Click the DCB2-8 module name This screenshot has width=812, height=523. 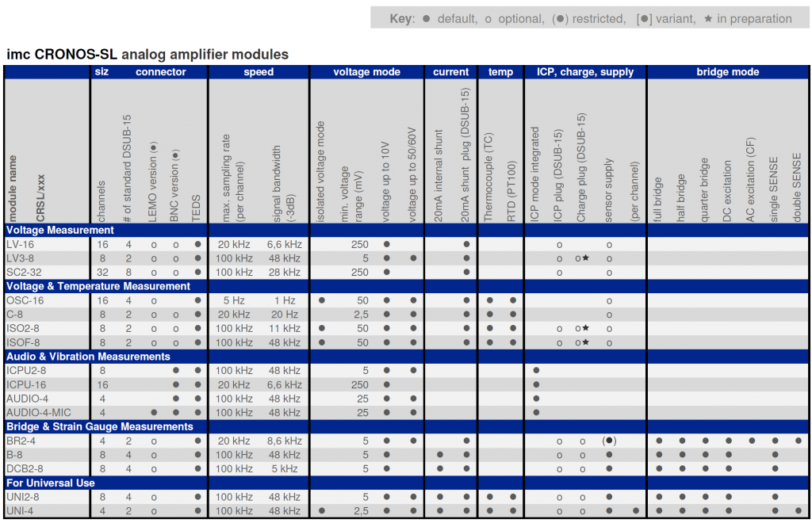[x=24, y=468]
